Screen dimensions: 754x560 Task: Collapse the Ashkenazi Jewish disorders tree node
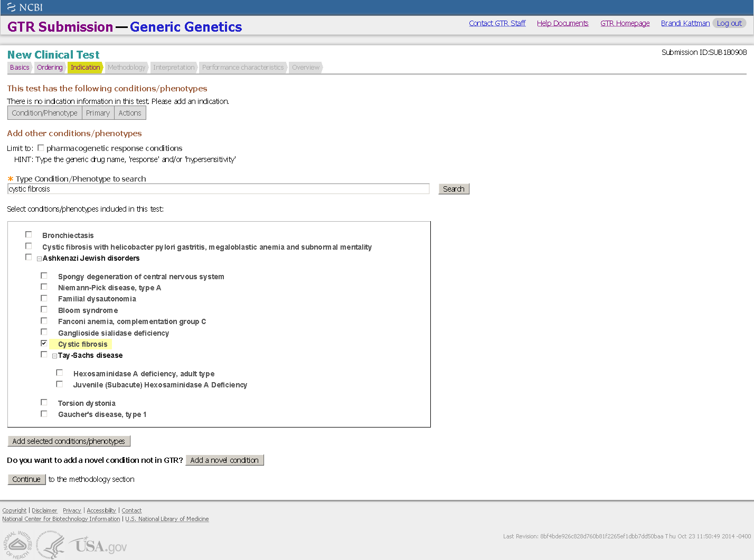point(39,259)
